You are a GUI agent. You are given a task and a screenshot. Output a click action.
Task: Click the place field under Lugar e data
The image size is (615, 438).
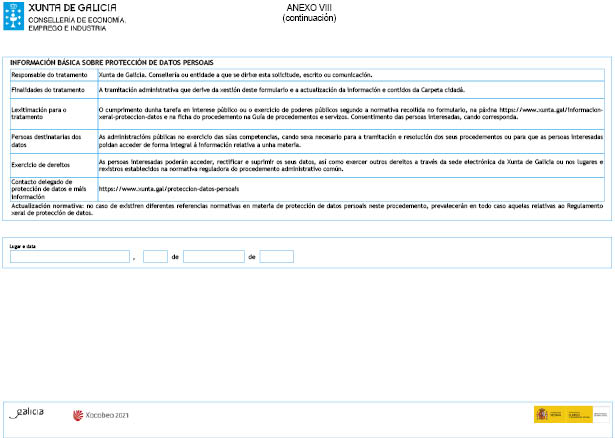point(69,256)
